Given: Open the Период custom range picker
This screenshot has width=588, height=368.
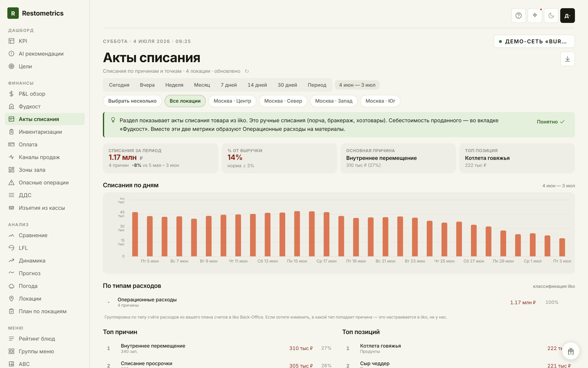Looking at the screenshot, I should (317, 85).
